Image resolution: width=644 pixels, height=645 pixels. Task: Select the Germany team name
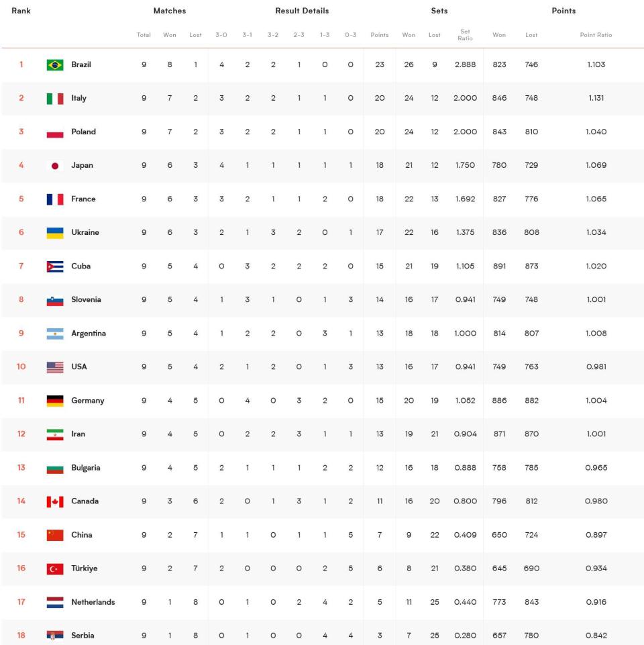(88, 400)
